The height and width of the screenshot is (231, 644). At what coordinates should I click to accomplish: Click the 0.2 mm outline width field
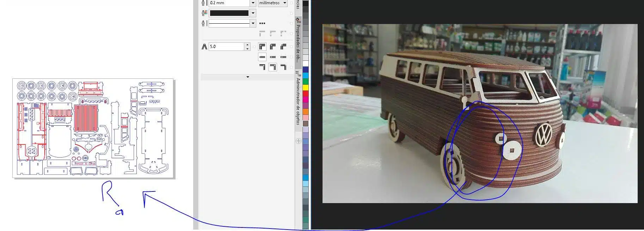tap(229, 3)
